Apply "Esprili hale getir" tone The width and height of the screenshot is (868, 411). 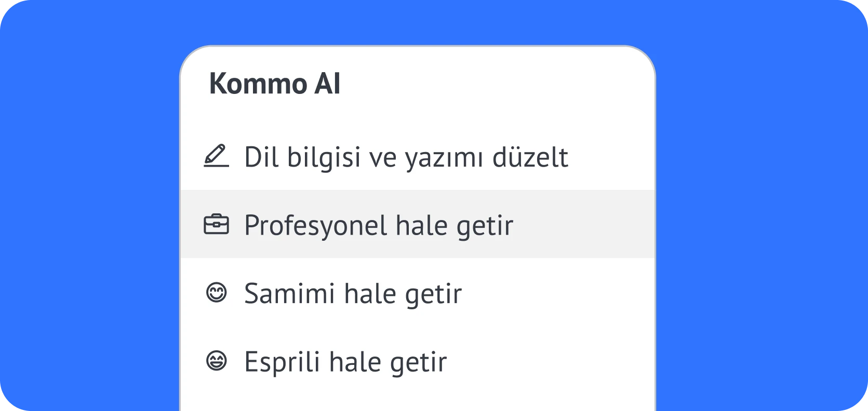pyautogui.click(x=345, y=362)
